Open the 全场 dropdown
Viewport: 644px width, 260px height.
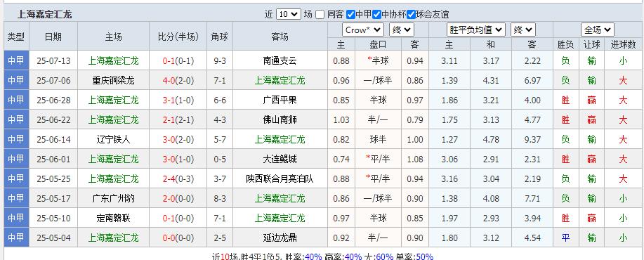point(598,30)
